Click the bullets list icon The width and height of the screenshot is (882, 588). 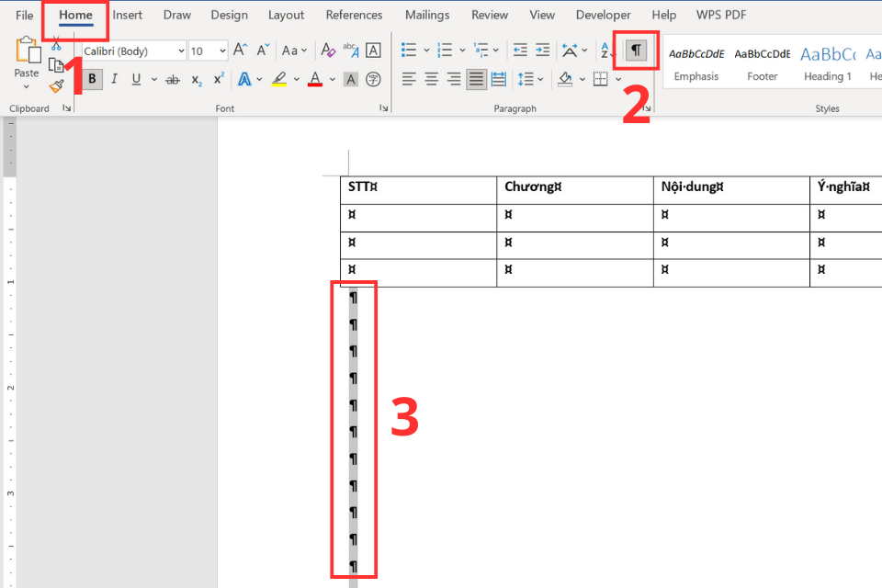pyautogui.click(x=409, y=51)
